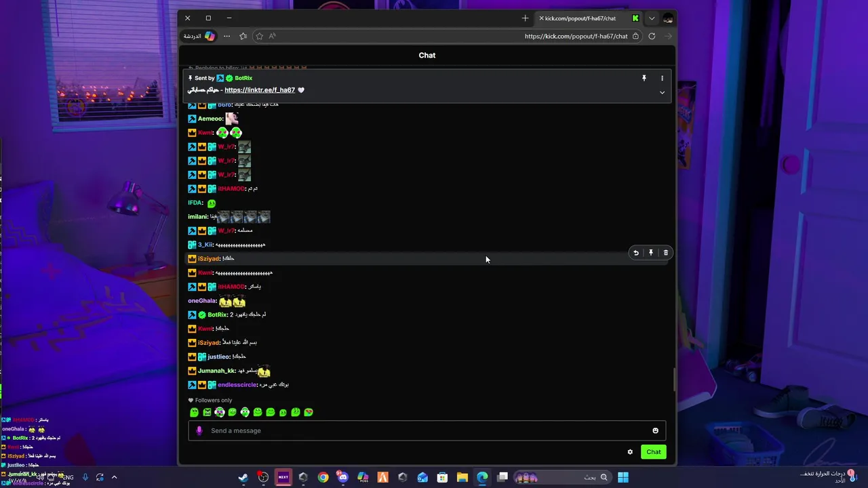Image resolution: width=868 pixels, height=488 pixels.
Task: Click the Followers only label
Action: click(213, 401)
